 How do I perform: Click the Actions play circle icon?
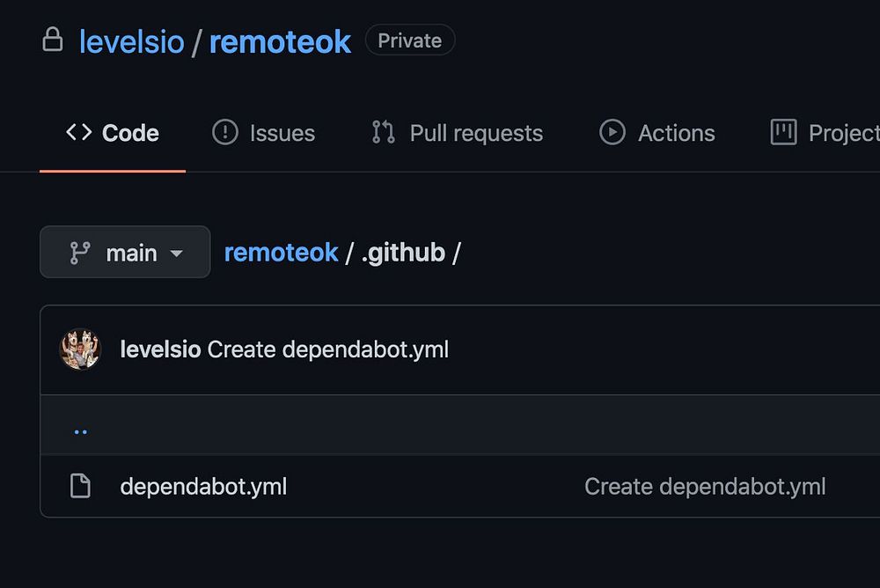click(x=612, y=133)
